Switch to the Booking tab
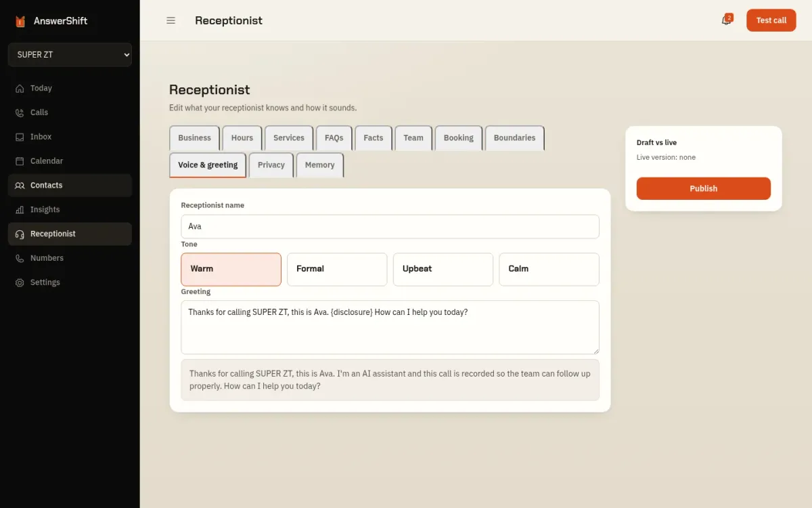Viewport: 812px width, 508px height. coord(459,138)
